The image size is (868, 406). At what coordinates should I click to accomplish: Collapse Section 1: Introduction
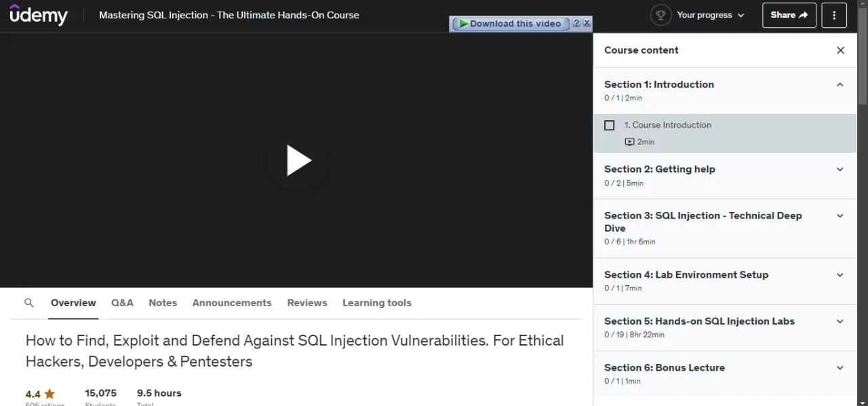click(x=840, y=85)
